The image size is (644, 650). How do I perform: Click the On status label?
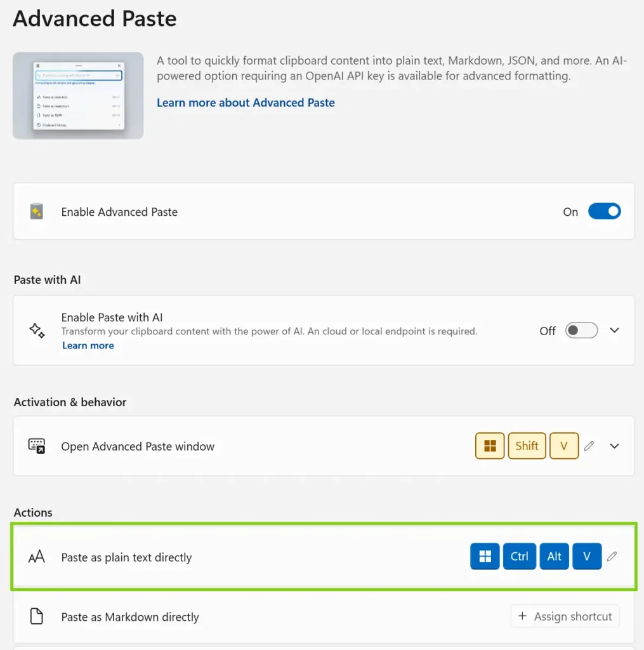click(x=570, y=212)
